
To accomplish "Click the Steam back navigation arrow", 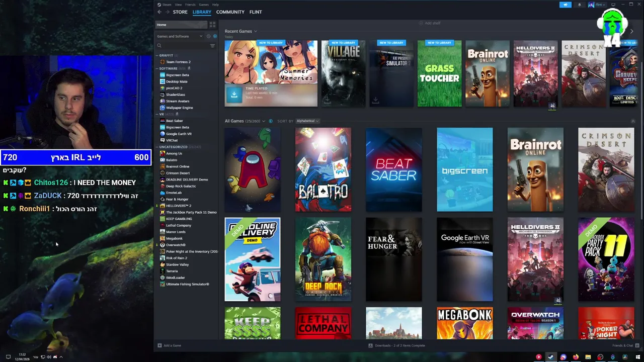I will [159, 12].
